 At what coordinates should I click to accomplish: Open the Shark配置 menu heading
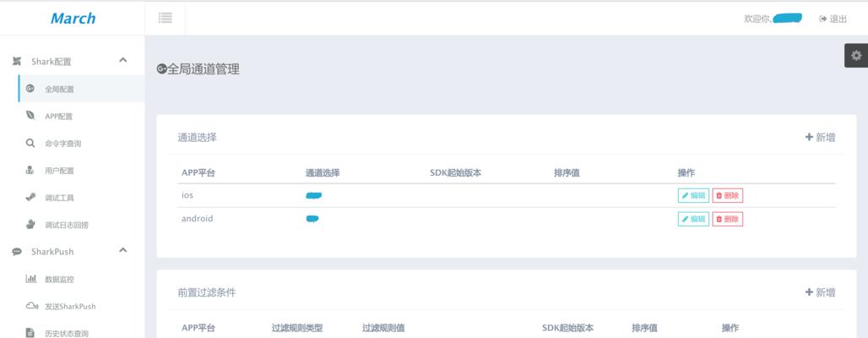pos(51,62)
